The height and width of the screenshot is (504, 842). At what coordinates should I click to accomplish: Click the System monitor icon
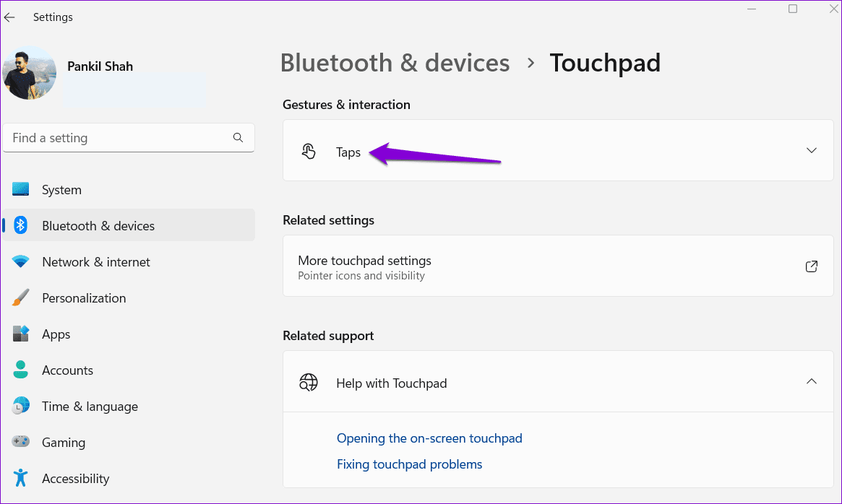pos(20,189)
